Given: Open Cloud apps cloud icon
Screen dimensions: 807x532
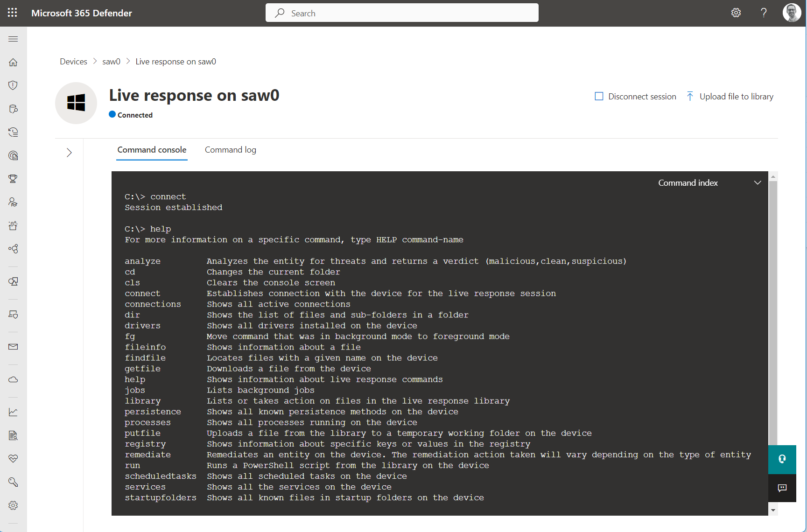Looking at the screenshot, I should (13, 379).
